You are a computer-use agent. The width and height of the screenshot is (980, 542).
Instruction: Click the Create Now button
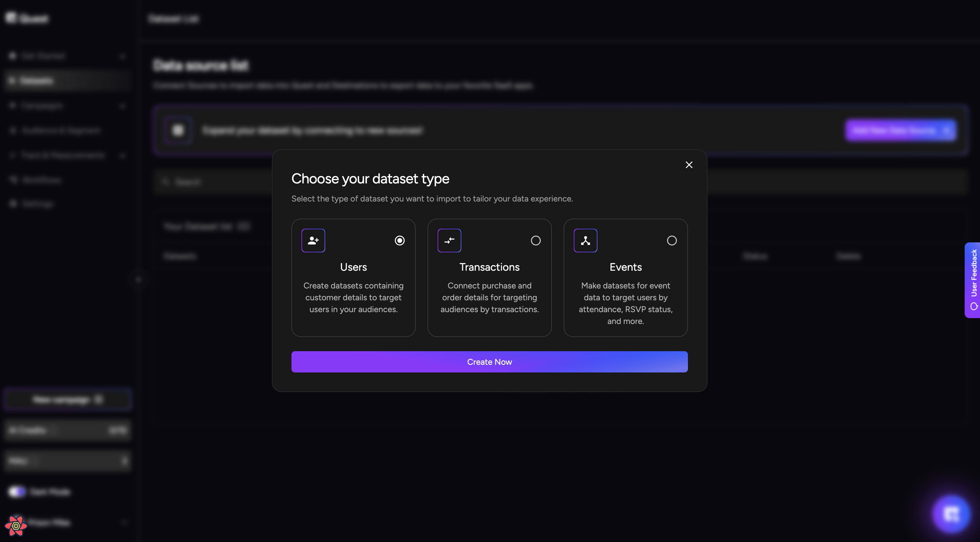pyautogui.click(x=489, y=362)
